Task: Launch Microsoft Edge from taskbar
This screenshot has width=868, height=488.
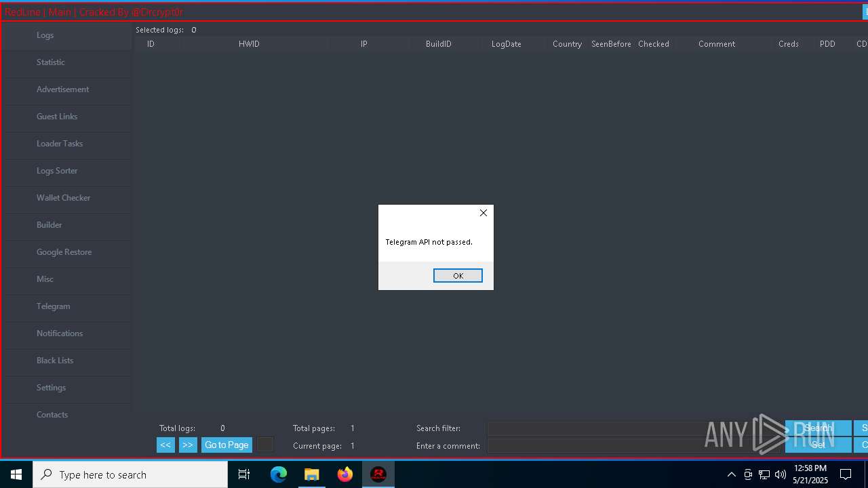Action: click(x=279, y=474)
